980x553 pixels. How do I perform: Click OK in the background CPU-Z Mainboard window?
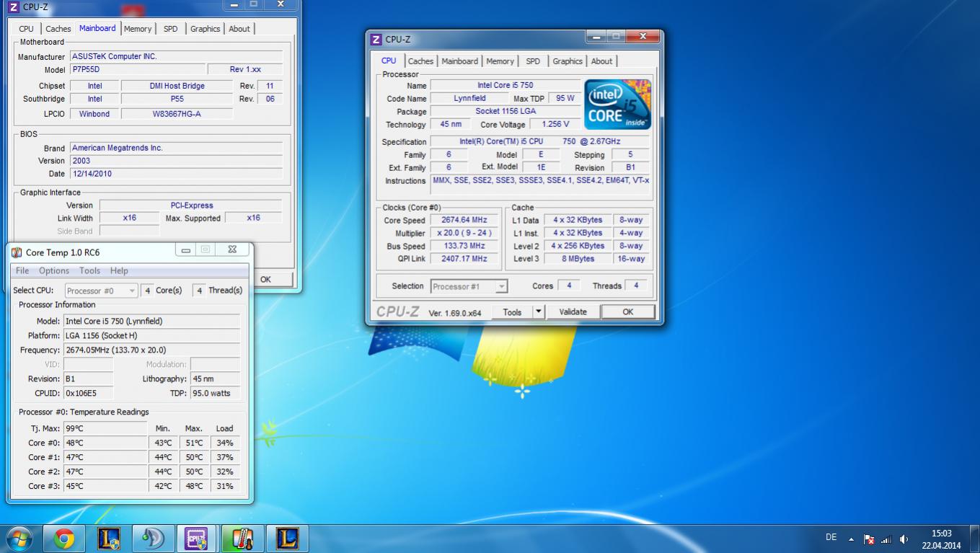pyautogui.click(x=265, y=279)
